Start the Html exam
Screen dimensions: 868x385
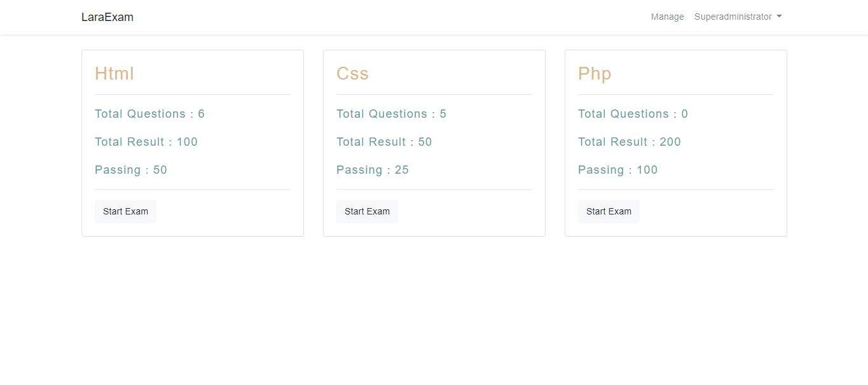point(125,211)
